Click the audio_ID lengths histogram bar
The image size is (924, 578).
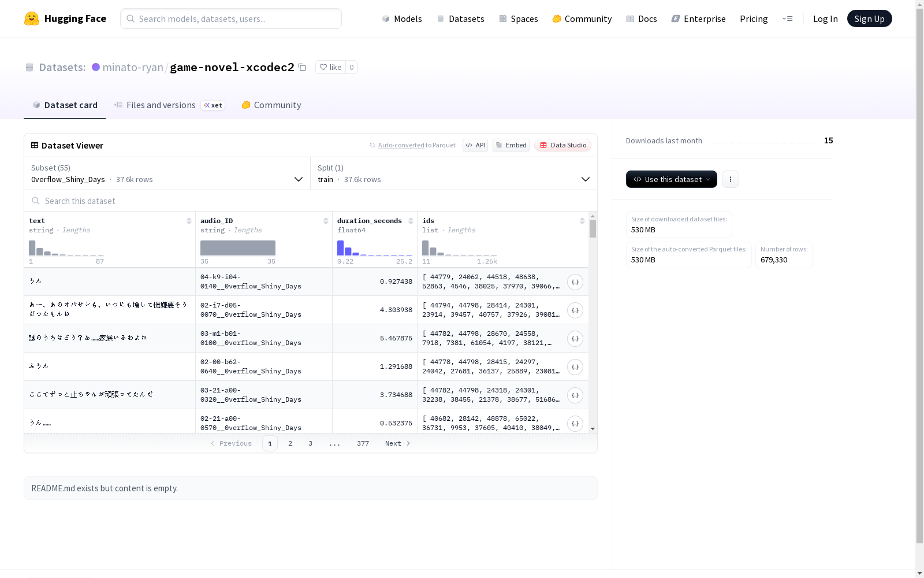tap(238, 248)
